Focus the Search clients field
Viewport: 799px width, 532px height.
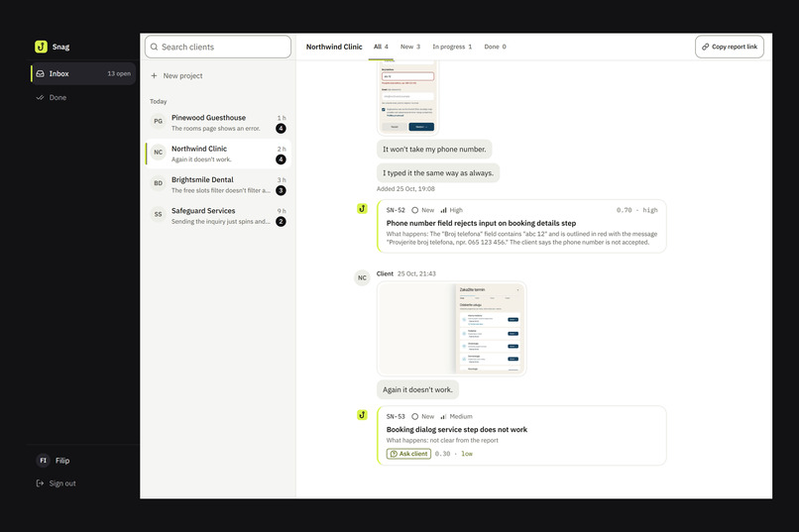pos(217,47)
